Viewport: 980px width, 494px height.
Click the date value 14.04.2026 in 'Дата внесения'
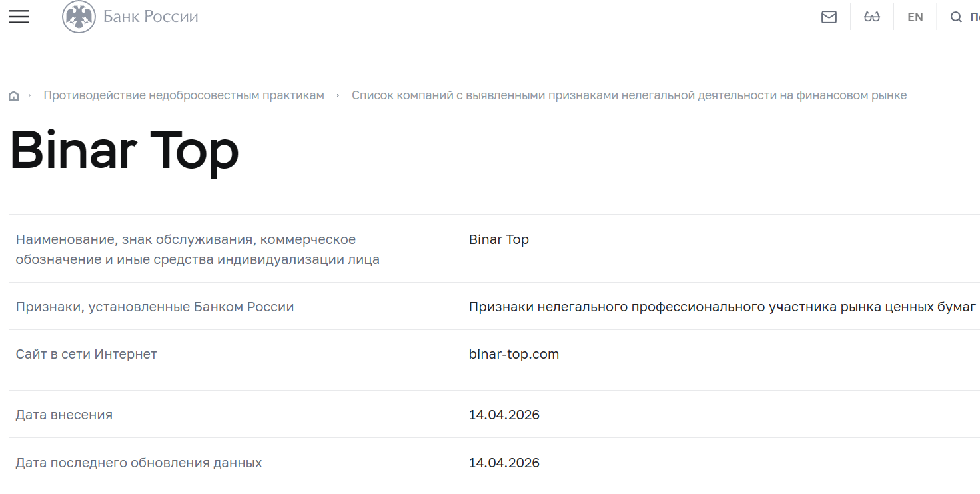[504, 414]
